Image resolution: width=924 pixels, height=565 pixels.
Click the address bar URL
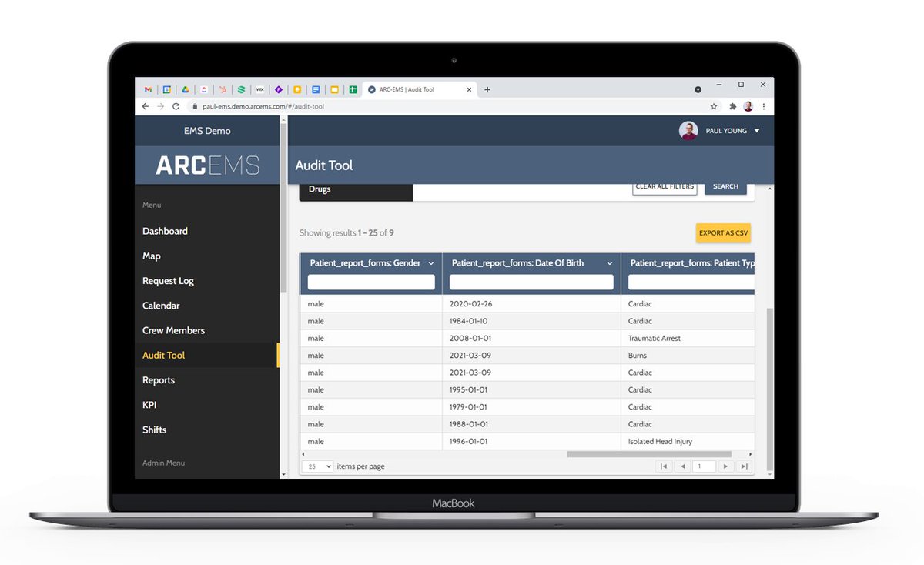click(x=263, y=106)
